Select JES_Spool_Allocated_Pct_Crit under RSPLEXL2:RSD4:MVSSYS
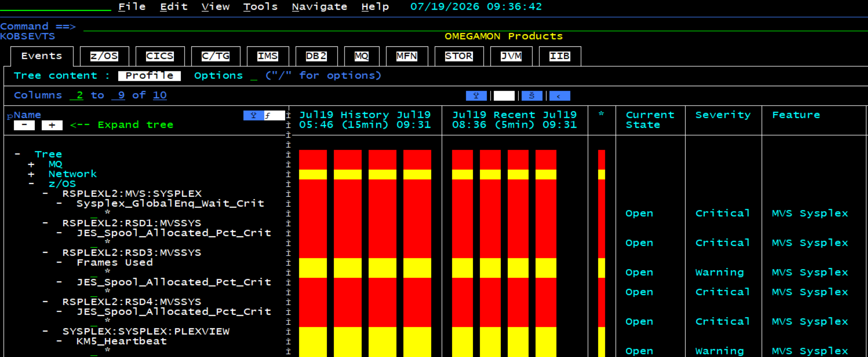This screenshot has width=868, height=357. (x=174, y=312)
